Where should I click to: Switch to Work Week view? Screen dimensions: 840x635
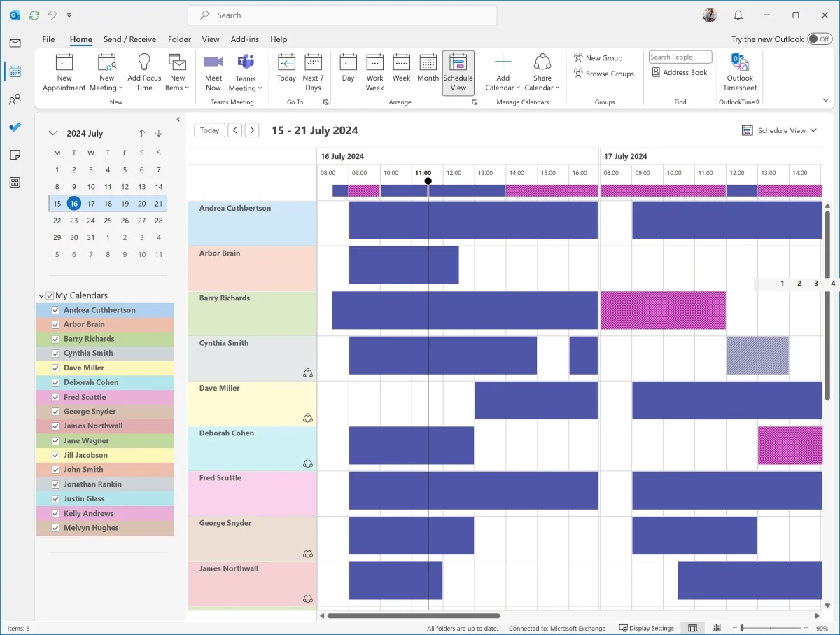click(x=374, y=72)
